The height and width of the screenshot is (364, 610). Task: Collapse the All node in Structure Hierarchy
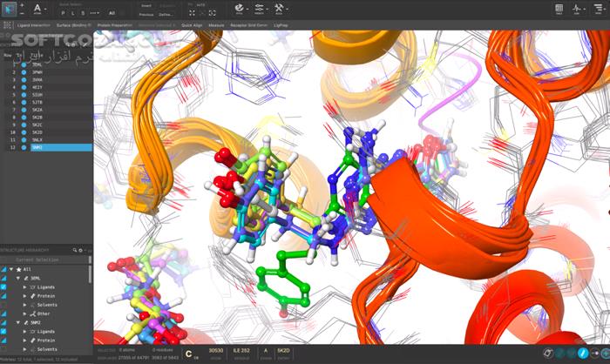point(10,269)
